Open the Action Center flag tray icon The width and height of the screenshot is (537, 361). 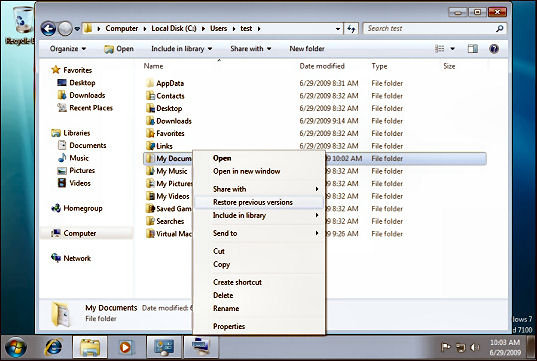445,347
